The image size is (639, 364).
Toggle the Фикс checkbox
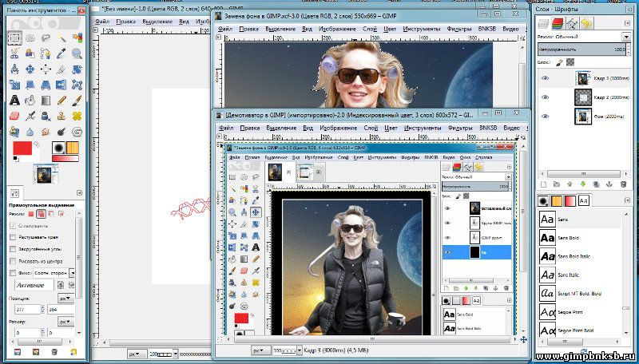pos(13,273)
